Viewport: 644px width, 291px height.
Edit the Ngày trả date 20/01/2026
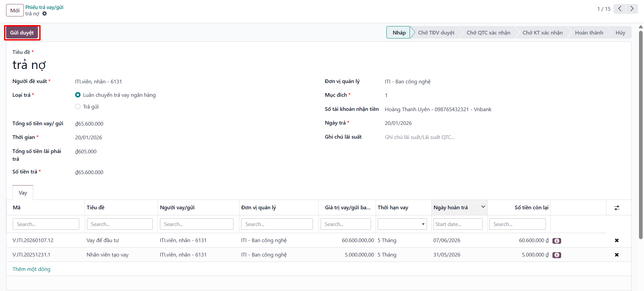click(398, 123)
